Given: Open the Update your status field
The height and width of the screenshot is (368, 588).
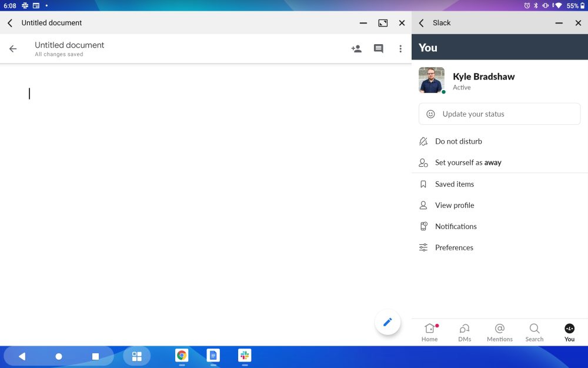Looking at the screenshot, I should pyautogui.click(x=499, y=114).
